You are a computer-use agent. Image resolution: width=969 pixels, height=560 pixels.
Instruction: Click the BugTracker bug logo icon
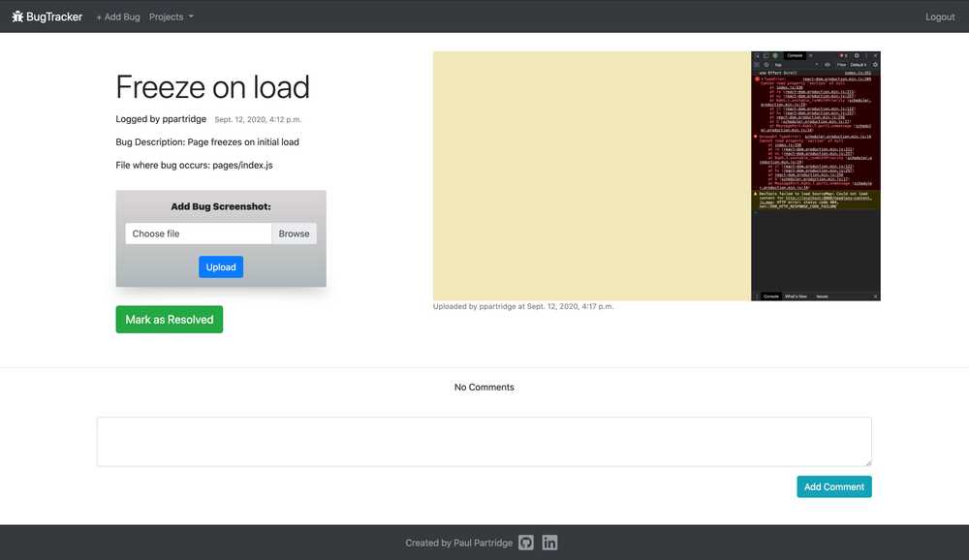tap(17, 16)
